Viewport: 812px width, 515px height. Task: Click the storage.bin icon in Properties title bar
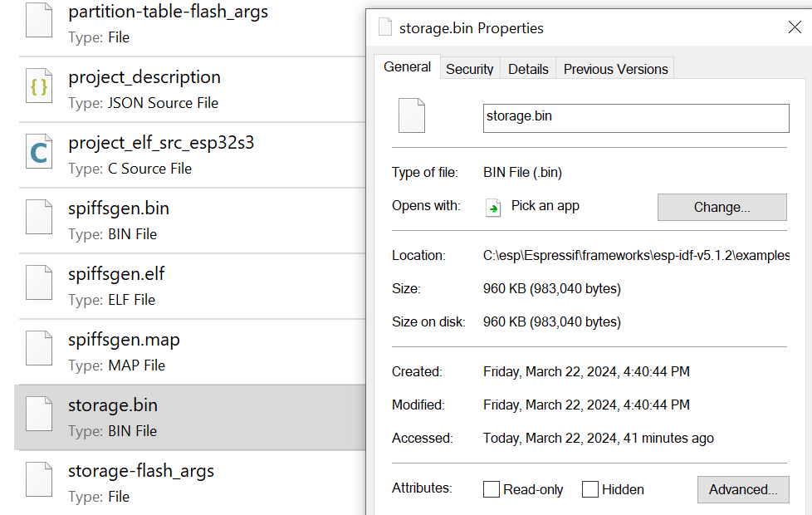[x=385, y=27]
